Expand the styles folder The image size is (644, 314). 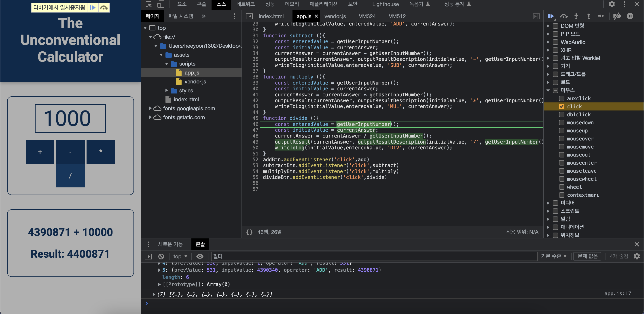coord(167,91)
